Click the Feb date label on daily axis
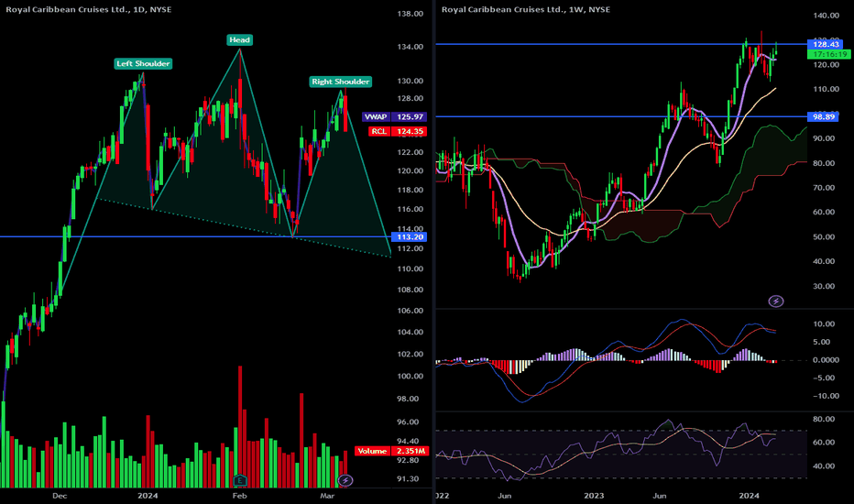The height and width of the screenshot is (504, 854). click(240, 496)
